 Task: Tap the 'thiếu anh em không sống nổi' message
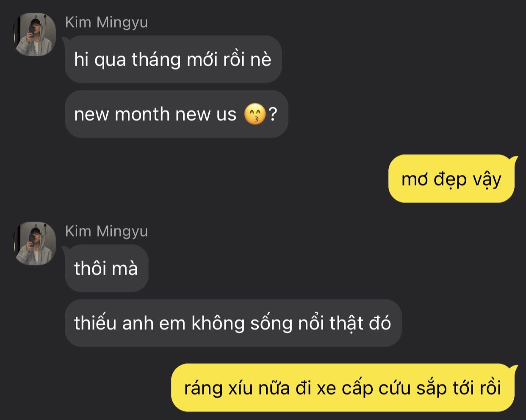tap(233, 323)
